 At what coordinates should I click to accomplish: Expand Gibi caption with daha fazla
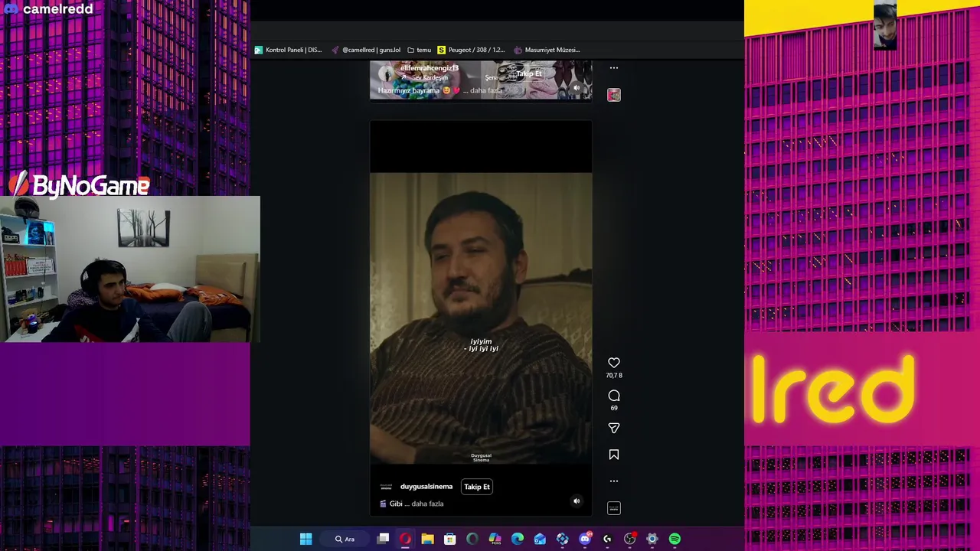427,504
